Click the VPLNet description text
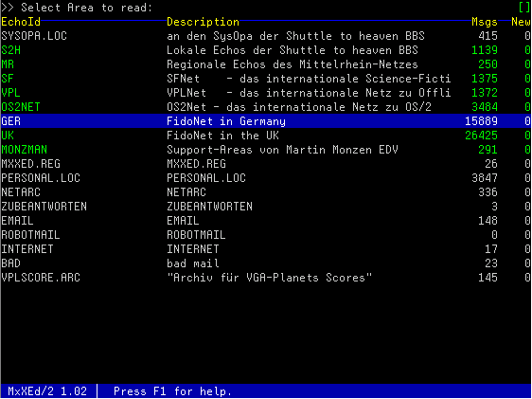 310,93
